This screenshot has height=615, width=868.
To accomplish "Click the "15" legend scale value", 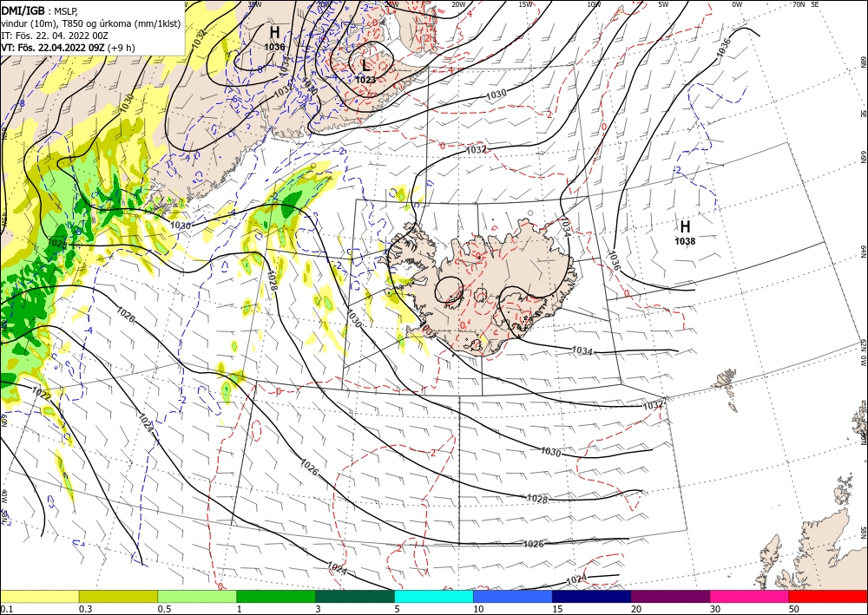I will point(557,609).
